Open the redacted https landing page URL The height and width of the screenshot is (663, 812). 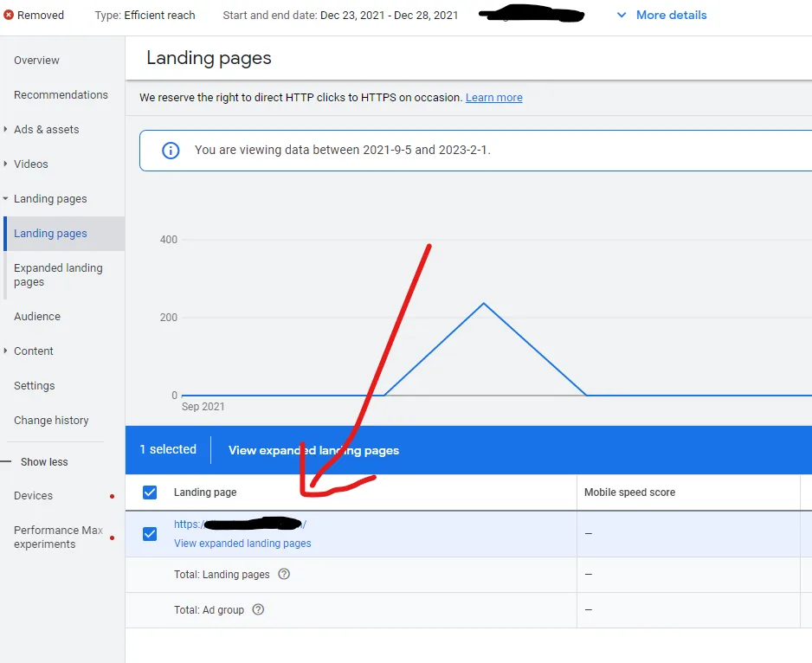240,525
